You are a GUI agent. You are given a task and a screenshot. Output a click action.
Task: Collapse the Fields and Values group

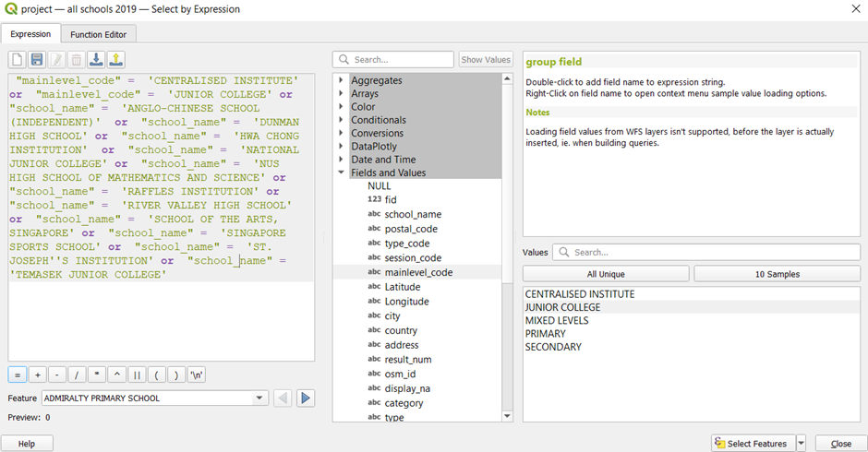[341, 172]
